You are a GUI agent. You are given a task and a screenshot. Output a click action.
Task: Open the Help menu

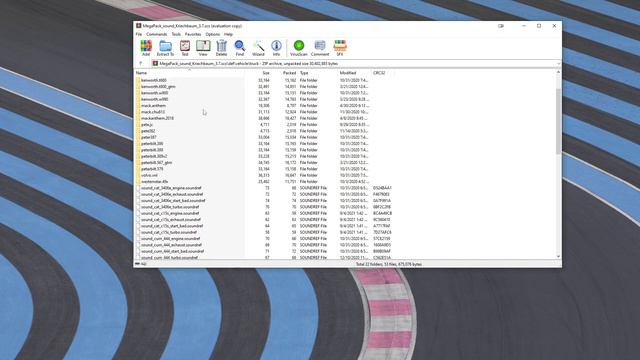(x=228, y=34)
